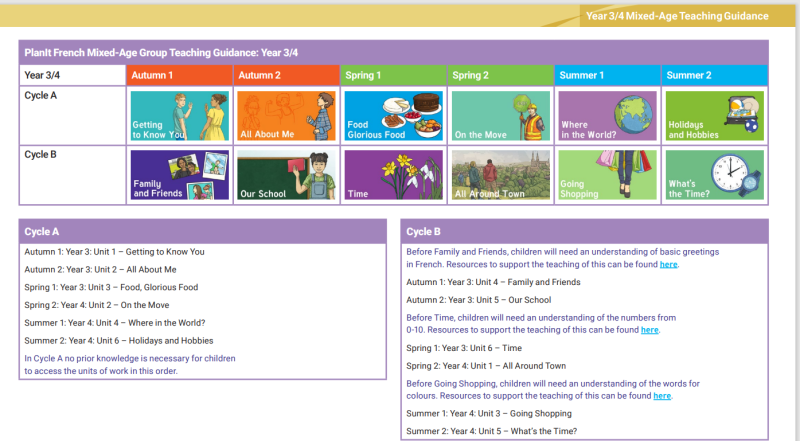Click the Cycle A panel heading
800x441 pixels.
[203, 231]
